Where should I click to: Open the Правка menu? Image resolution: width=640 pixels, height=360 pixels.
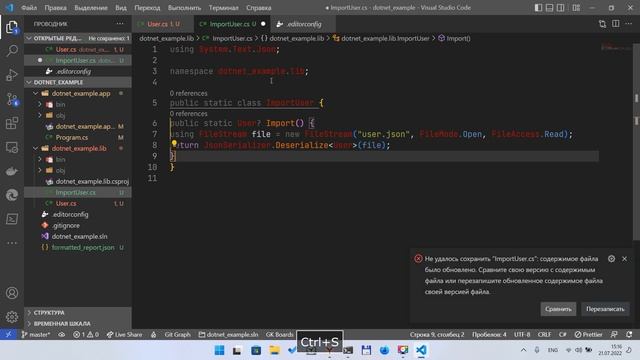click(x=55, y=7)
